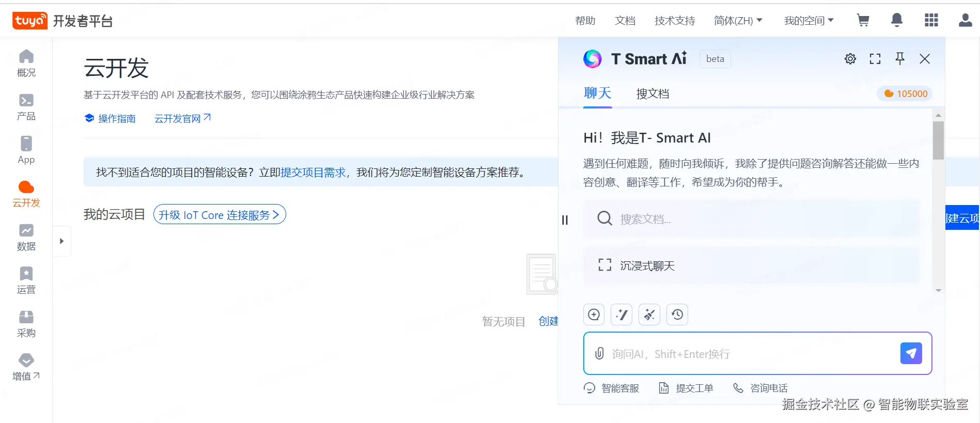Screen dimensions: 980x423
Task: Open the 数据 sidebar section
Action: (26, 237)
